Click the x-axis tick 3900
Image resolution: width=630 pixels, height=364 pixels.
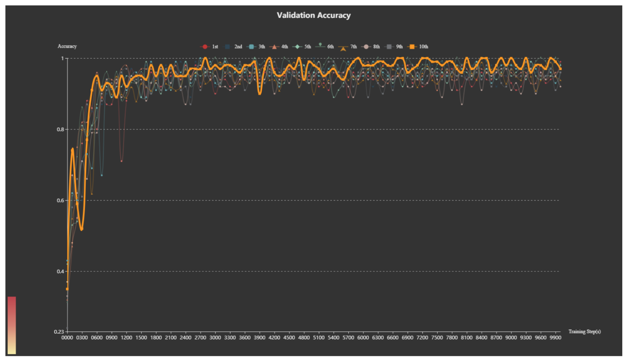[x=259, y=338]
